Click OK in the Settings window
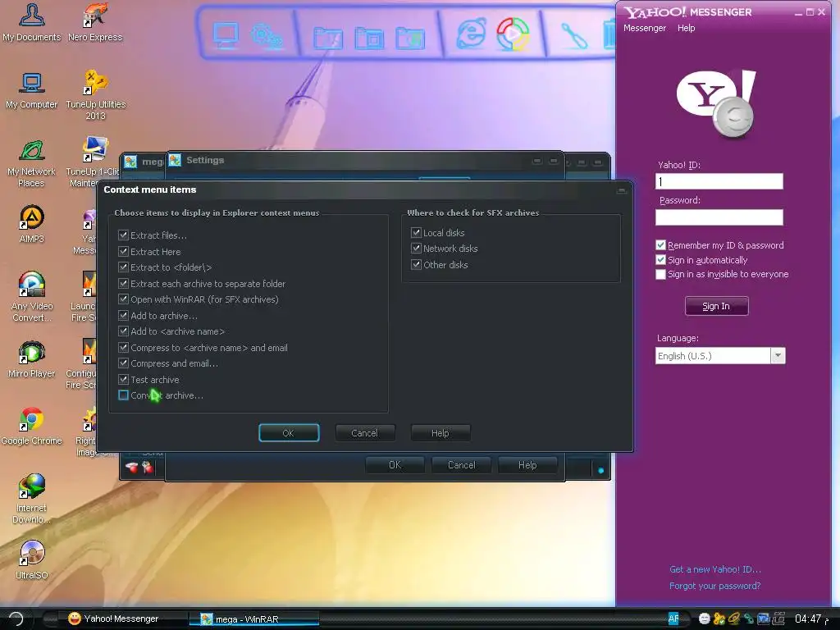The width and height of the screenshot is (840, 630). pyautogui.click(x=395, y=465)
